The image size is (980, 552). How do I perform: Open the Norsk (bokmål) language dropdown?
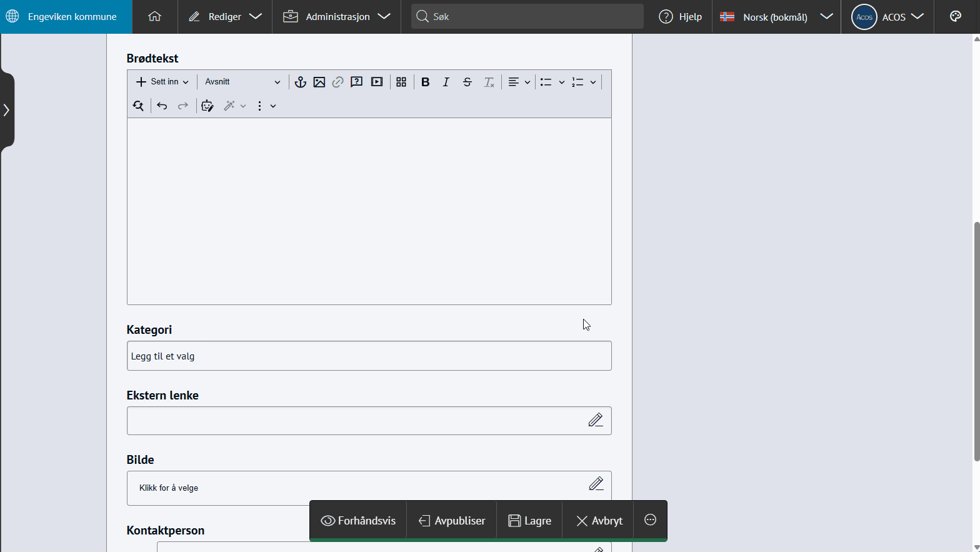776,17
